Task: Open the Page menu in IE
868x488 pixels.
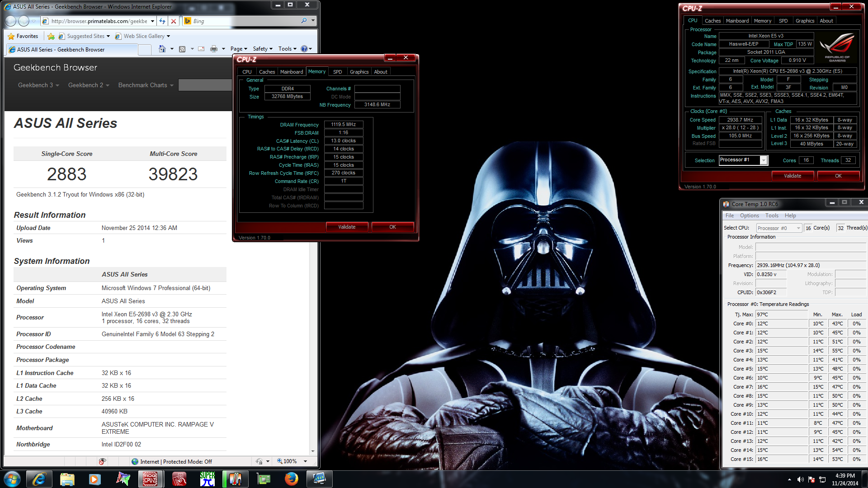Action: coord(239,49)
